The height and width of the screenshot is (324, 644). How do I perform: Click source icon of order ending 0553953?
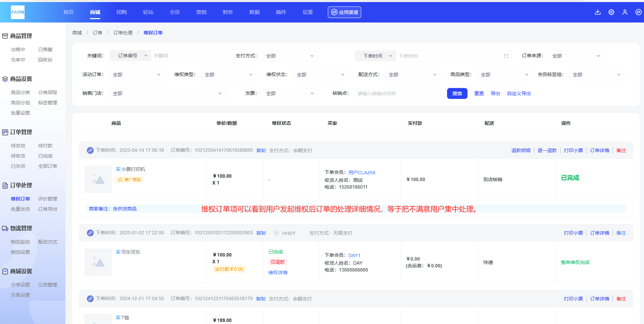pos(90,233)
